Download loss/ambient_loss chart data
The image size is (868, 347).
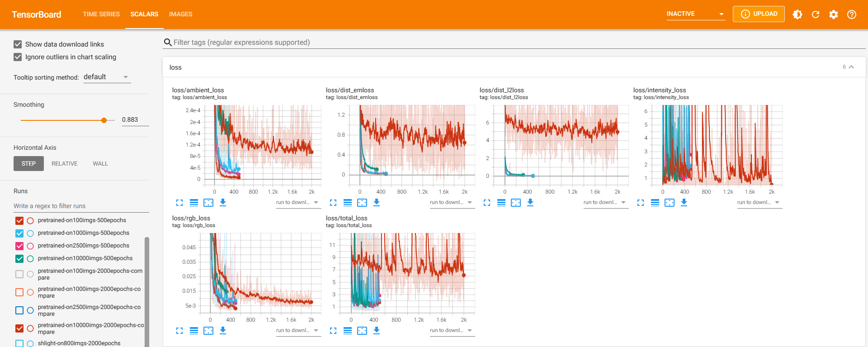pyautogui.click(x=223, y=203)
